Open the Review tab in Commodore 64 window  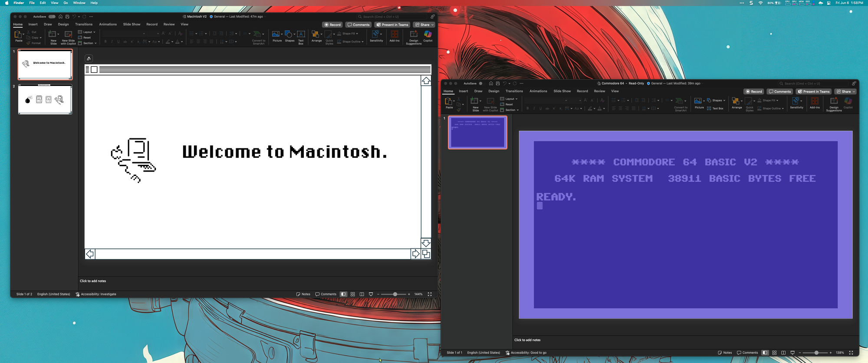(599, 91)
